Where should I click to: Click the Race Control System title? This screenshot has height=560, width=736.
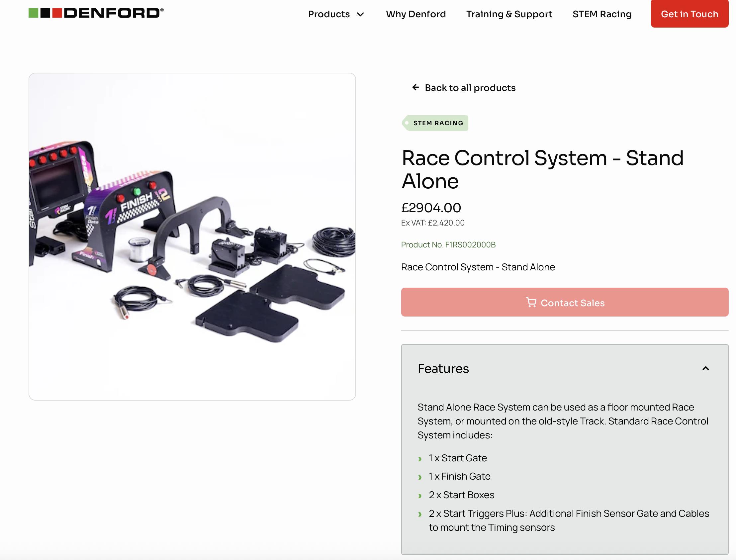[542, 169]
